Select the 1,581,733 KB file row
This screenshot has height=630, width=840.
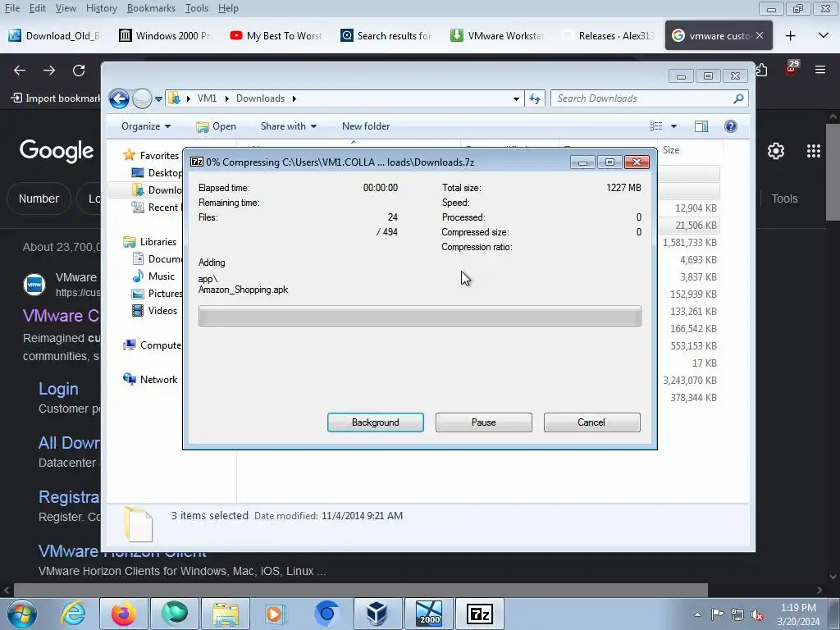click(689, 243)
